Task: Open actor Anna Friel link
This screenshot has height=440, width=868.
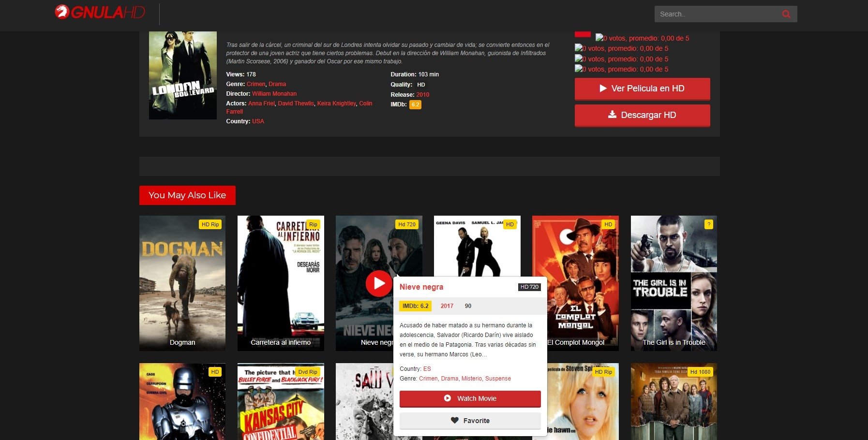Action: click(261, 103)
